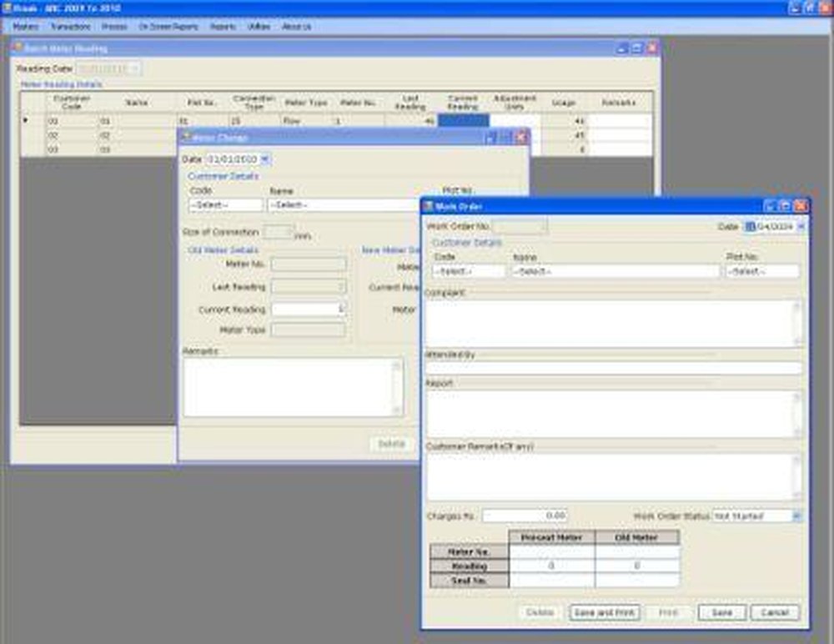Open Work Order Date picker dropdown arrow
This screenshot has height=644, width=834.
pyautogui.click(x=801, y=227)
